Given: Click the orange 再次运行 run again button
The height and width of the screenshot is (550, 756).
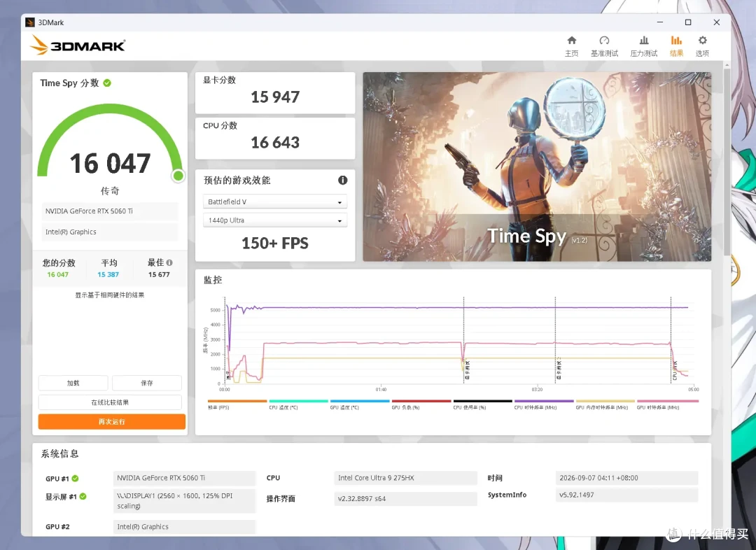Looking at the screenshot, I should point(112,421).
